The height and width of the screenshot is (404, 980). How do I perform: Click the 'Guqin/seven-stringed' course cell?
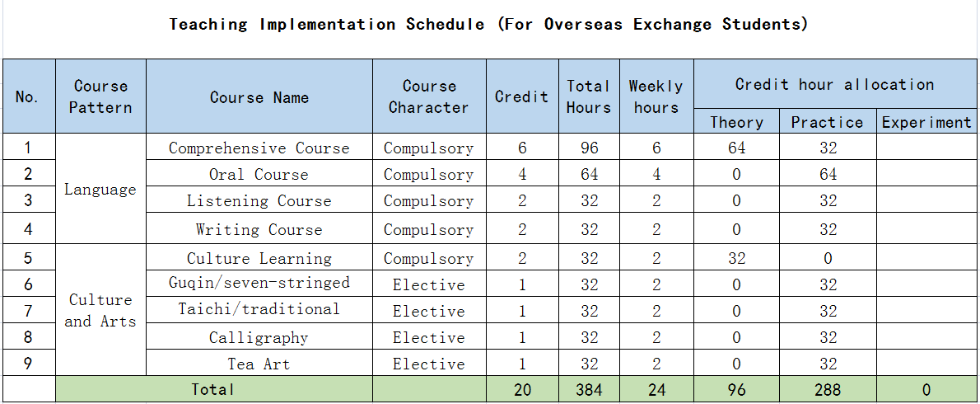click(x=259, y=284)
